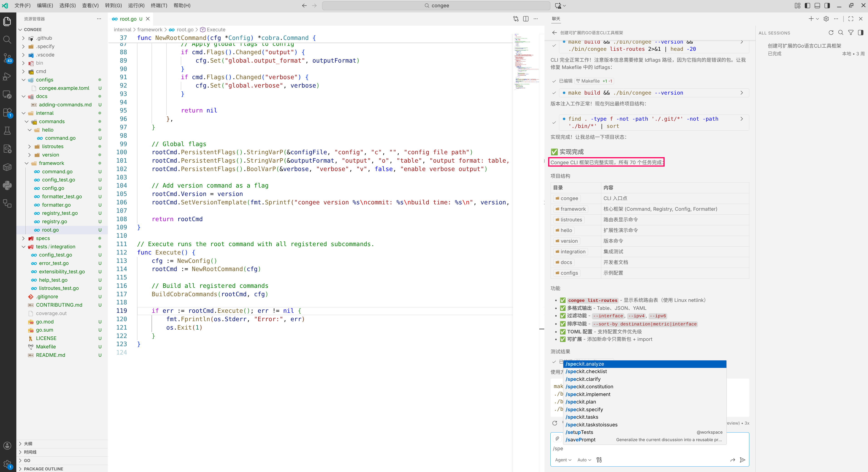Viewport: 868px width, 472px height.
Task: Open Source Control view with 43 badge
Action: coord(7,58)
